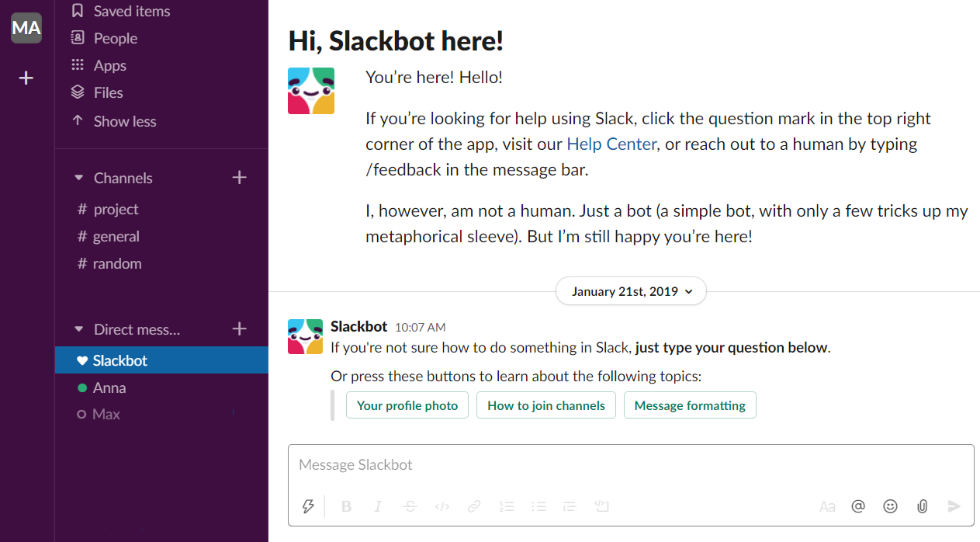Toggle strikethrough formatting
980x542 pixels.
coord(410,506)
